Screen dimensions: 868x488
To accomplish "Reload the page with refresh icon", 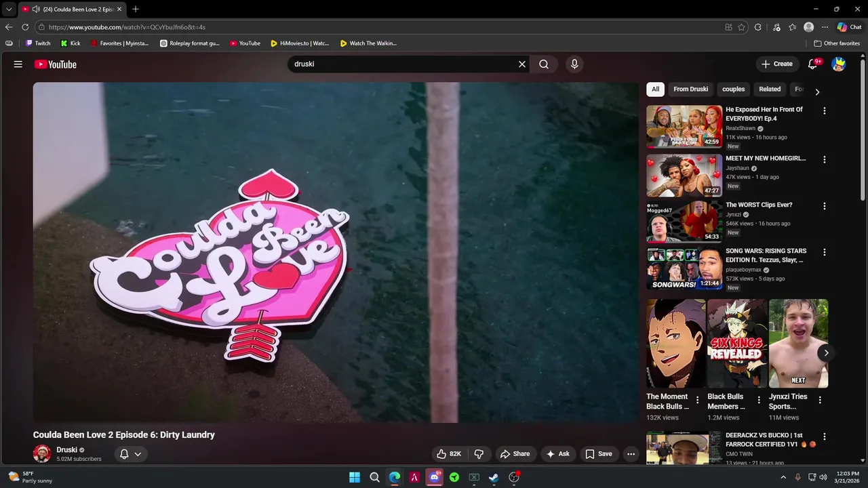I will click(25, 27).
